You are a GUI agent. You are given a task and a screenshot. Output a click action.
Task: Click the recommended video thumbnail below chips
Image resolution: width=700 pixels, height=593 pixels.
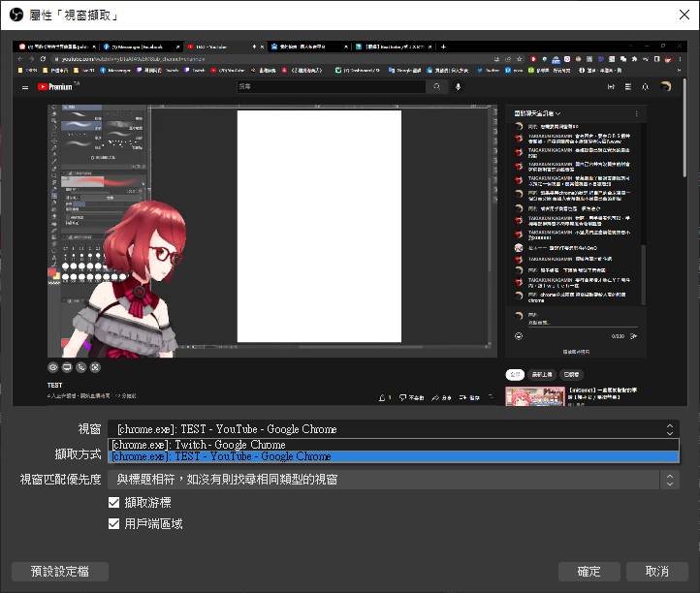(535, 396)
